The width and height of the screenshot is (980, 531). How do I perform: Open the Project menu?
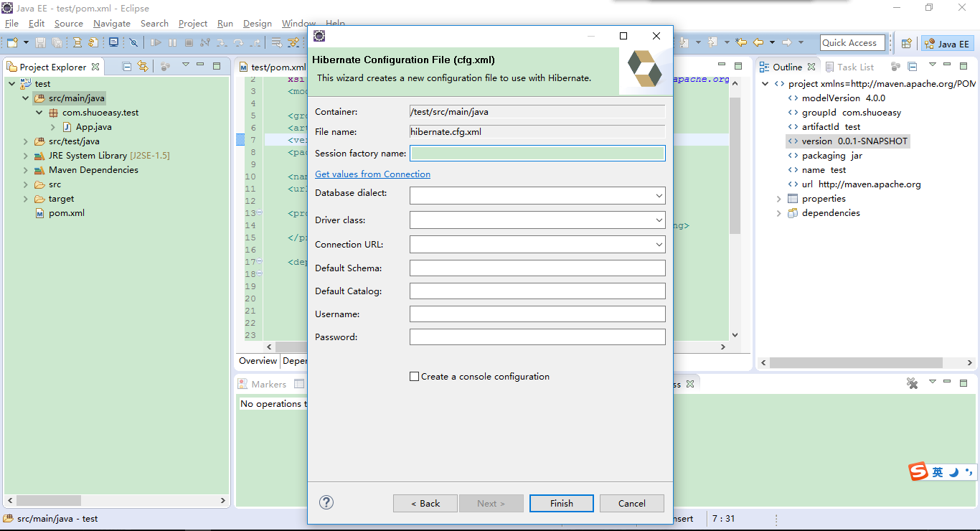tap(193, 23)
